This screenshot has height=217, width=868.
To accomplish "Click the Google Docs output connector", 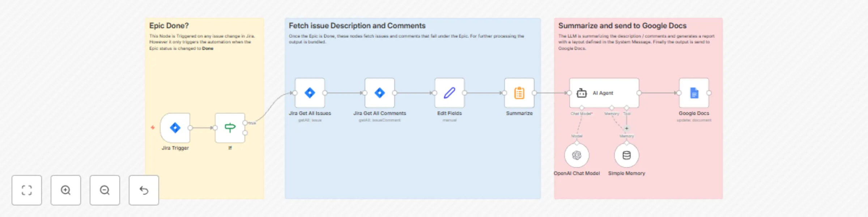I will 709,93.
